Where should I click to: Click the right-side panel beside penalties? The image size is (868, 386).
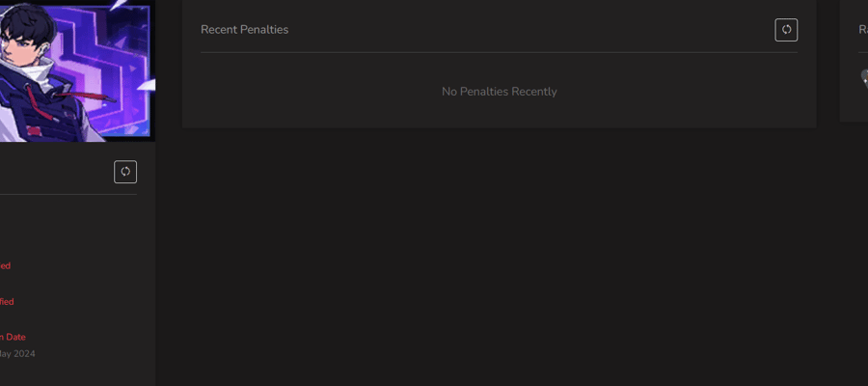(x=854, y=61)
